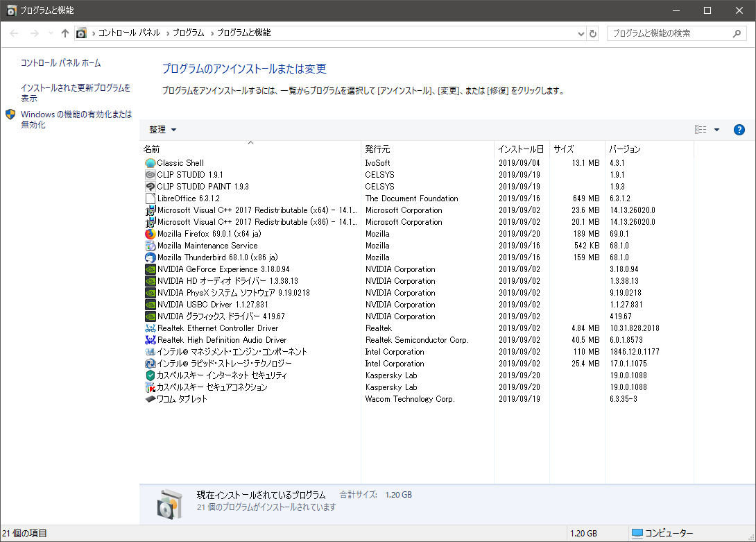Click the ワコム タブレット icon

[151, 399]
